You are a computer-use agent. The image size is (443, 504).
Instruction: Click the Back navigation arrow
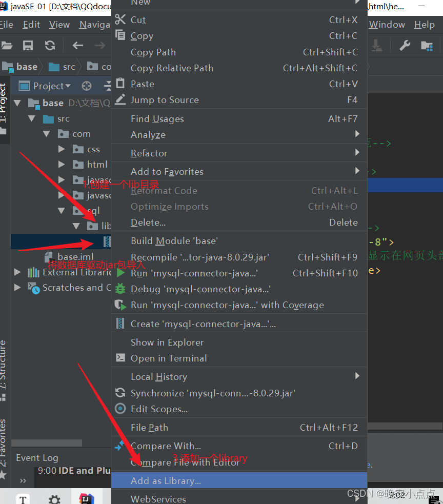78,45
